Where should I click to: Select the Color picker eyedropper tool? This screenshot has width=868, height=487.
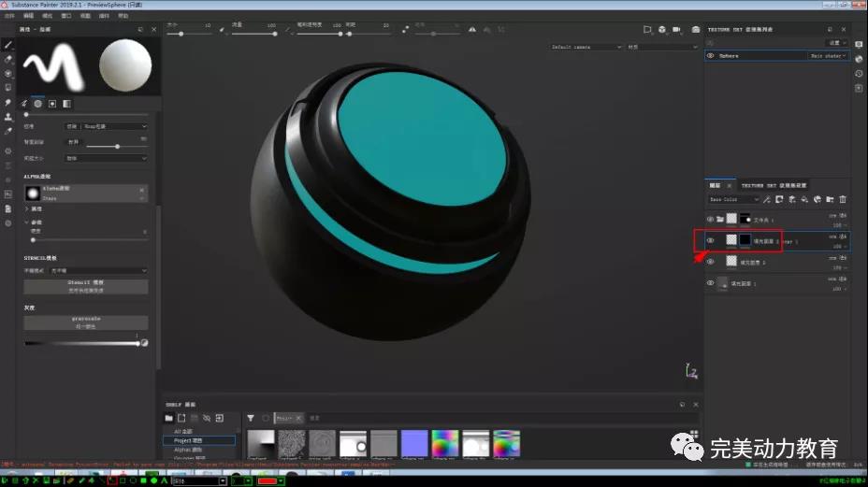8,132
